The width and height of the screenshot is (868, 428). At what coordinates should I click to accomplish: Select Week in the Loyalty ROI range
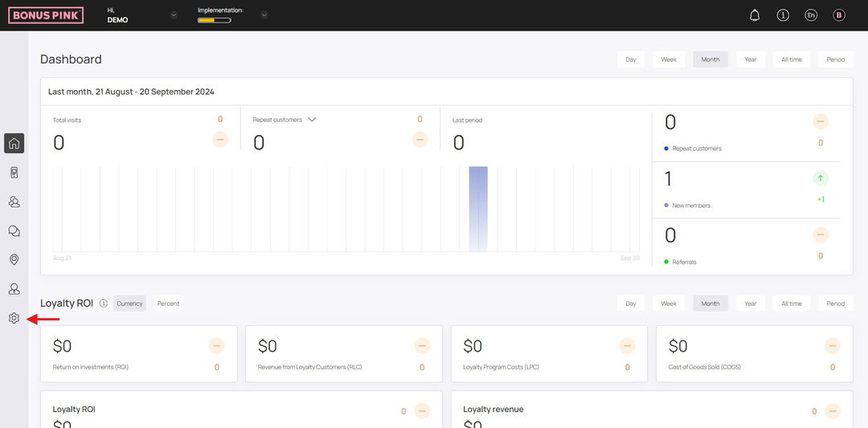pyautogui.click(x=668, y=303)
